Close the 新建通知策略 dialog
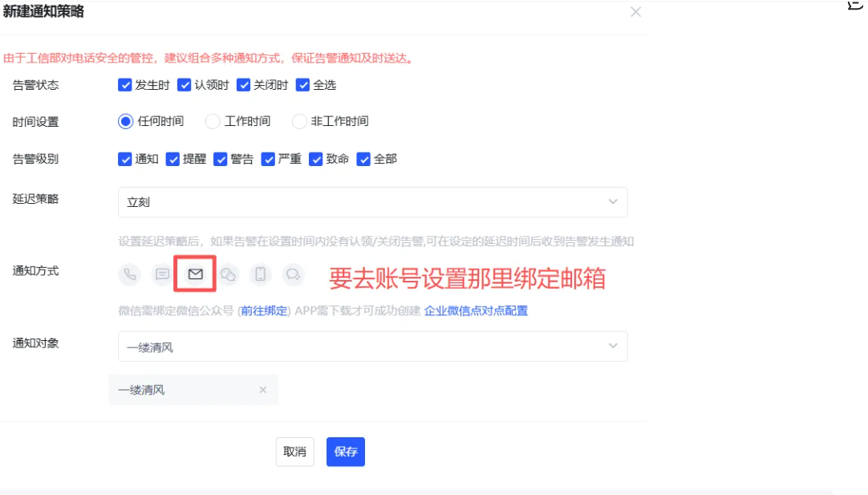 (635, 12)
